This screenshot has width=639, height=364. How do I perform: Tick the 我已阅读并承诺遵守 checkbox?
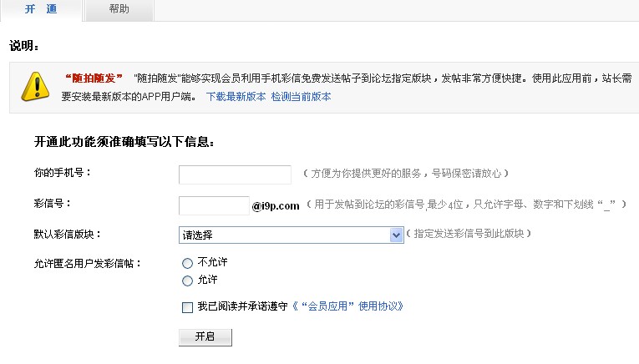tap(187, 307)
